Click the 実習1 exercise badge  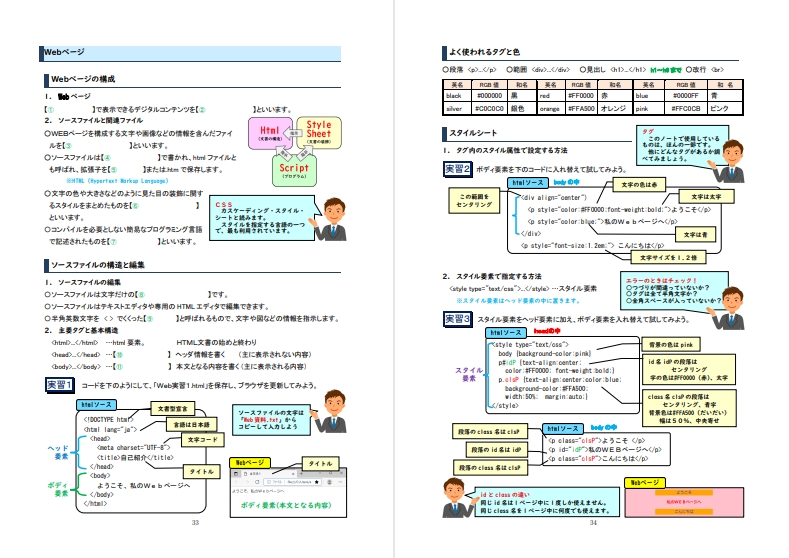pyautogui.click(x=60, y=384)
